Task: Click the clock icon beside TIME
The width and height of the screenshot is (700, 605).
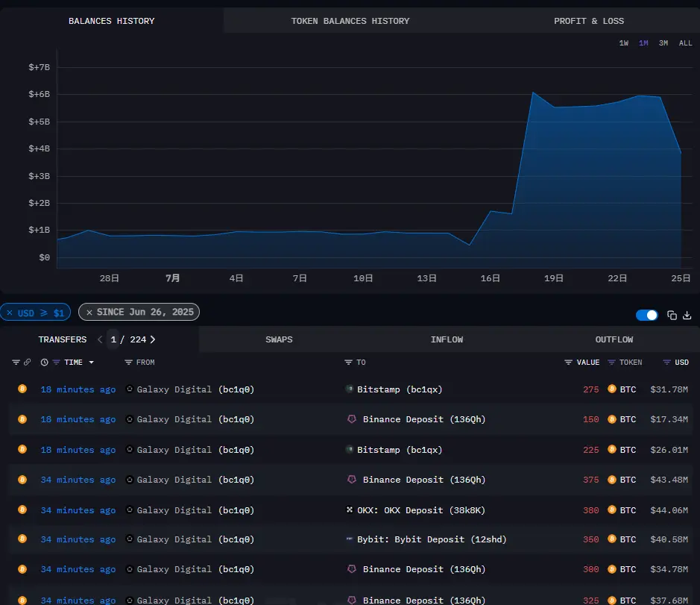Action: pyautogui.click(x=44, y=363)
